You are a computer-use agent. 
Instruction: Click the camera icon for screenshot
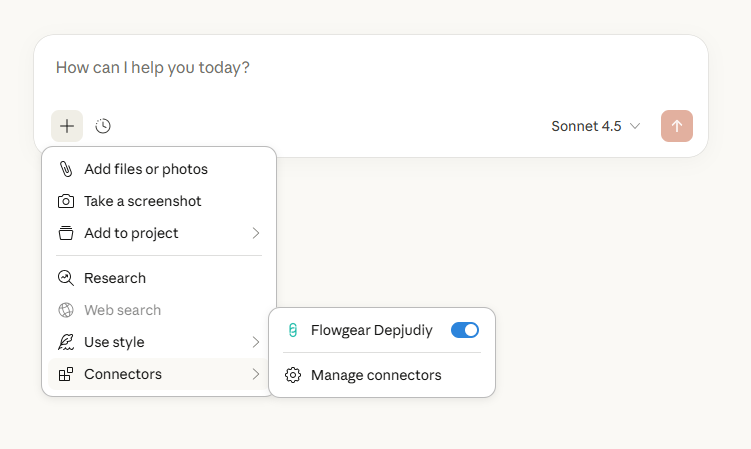pyautogui.click(x=66, y=201)
